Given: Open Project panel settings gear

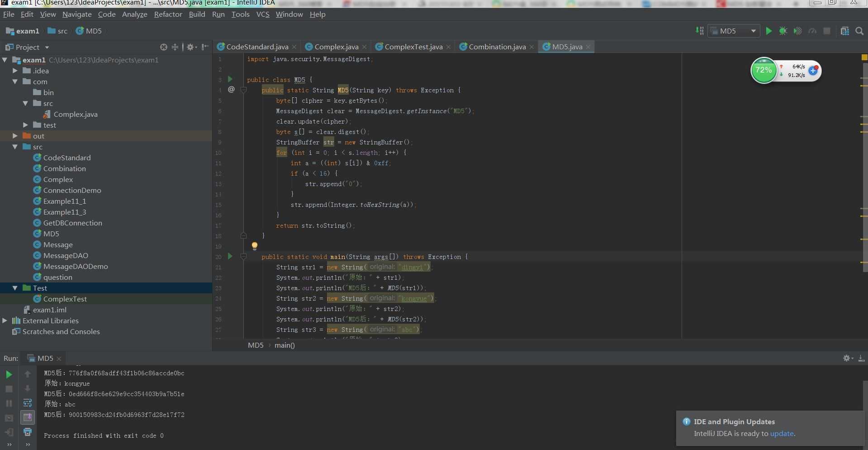Looking at the screenshot, I should pyautogui.click(x=190, y=47).
